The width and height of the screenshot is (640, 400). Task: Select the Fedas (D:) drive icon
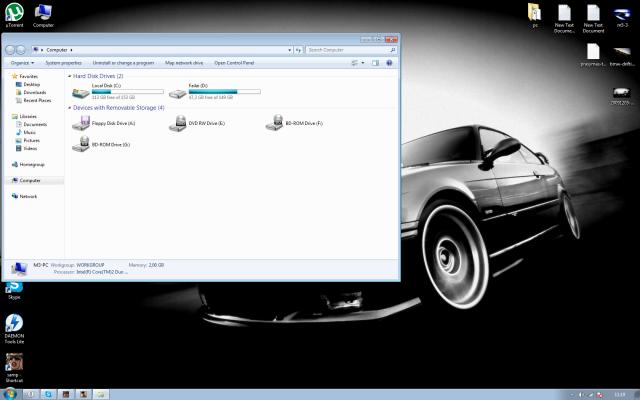177,93
